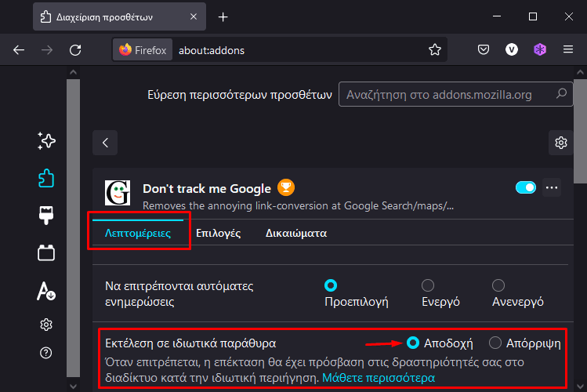The image size is (587, 392).
Task: Click the addons.mozilla.org search field
Action: point(455,94)
